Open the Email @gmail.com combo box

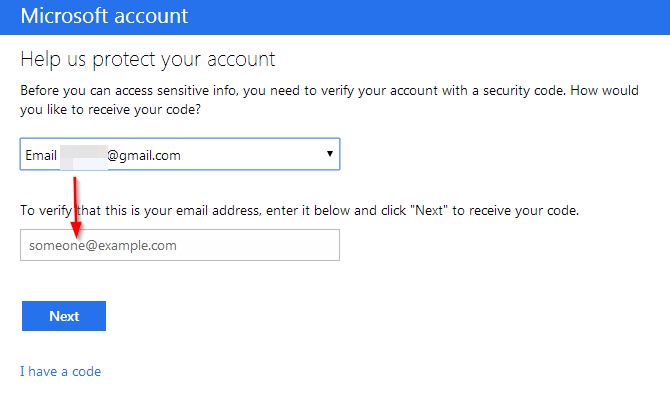tap(180, 154)
